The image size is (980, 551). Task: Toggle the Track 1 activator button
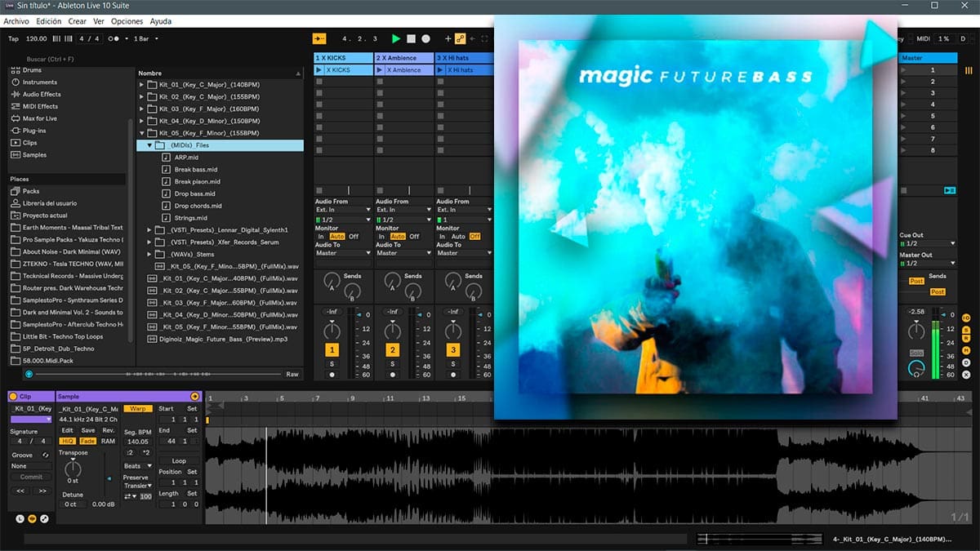tap(332, 350)
